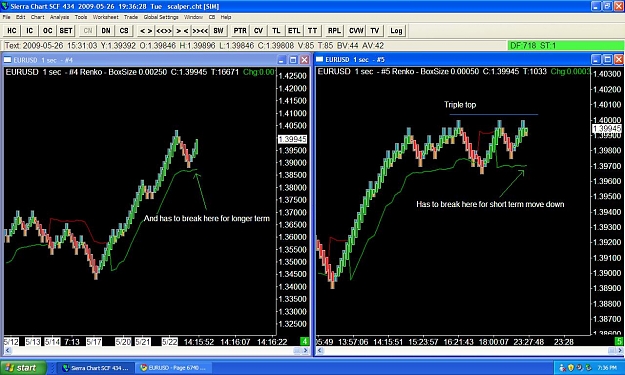The image size is (625, 375).
Task: Click the left scroll arrow under chart #5
Action: [x=320, y=351]
